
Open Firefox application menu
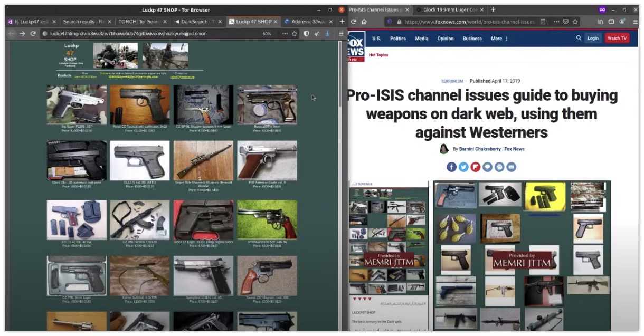point(634,22)
